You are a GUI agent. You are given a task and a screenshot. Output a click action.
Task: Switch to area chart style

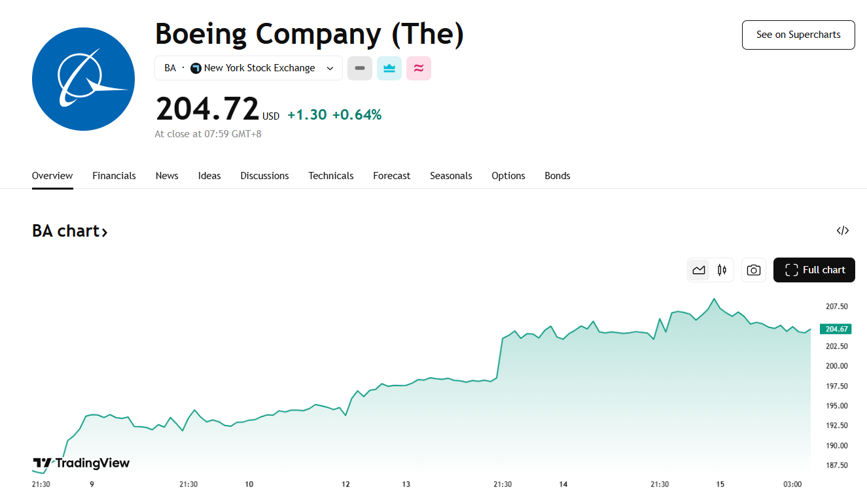pyautogui.click(x=699, y=270)
